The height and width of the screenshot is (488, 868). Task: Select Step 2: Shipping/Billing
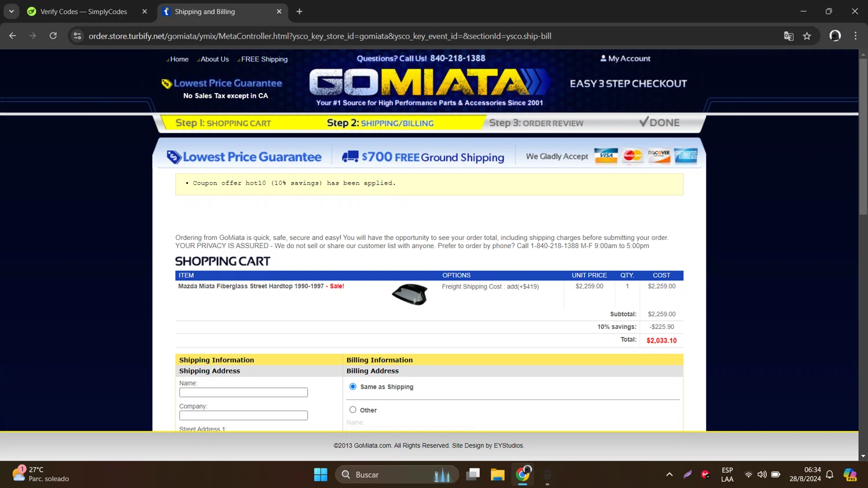click(380, 123)
